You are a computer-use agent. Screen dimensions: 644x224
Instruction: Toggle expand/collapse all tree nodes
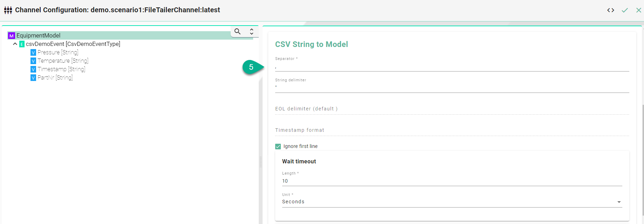tap(251, 32)
